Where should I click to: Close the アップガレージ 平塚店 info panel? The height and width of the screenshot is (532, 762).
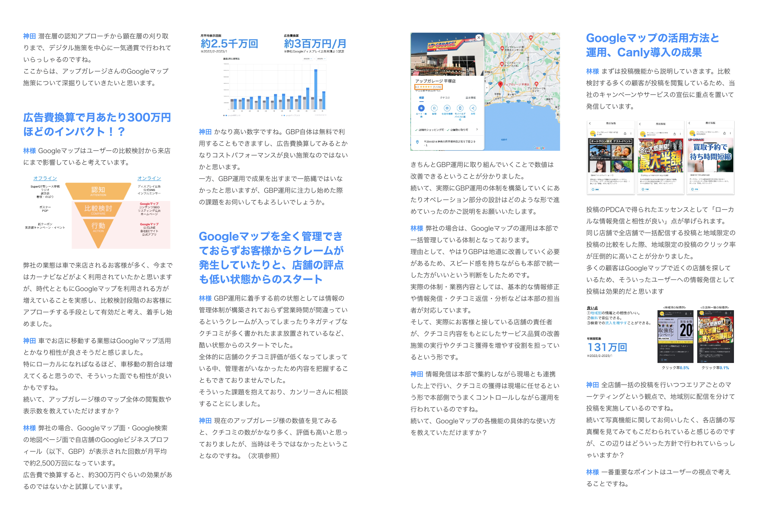(479, 38)
